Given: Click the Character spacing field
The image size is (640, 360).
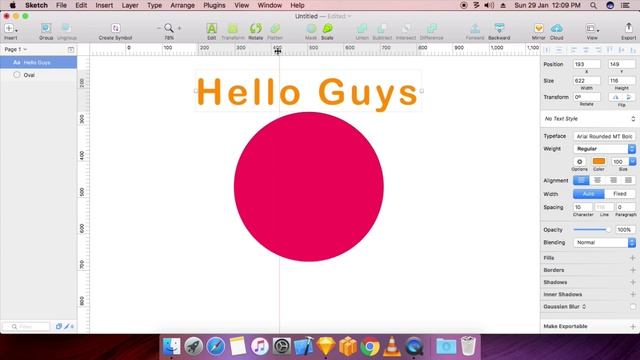Looking at the screenshot, I should pyautogui.click(x=582, y=207).
